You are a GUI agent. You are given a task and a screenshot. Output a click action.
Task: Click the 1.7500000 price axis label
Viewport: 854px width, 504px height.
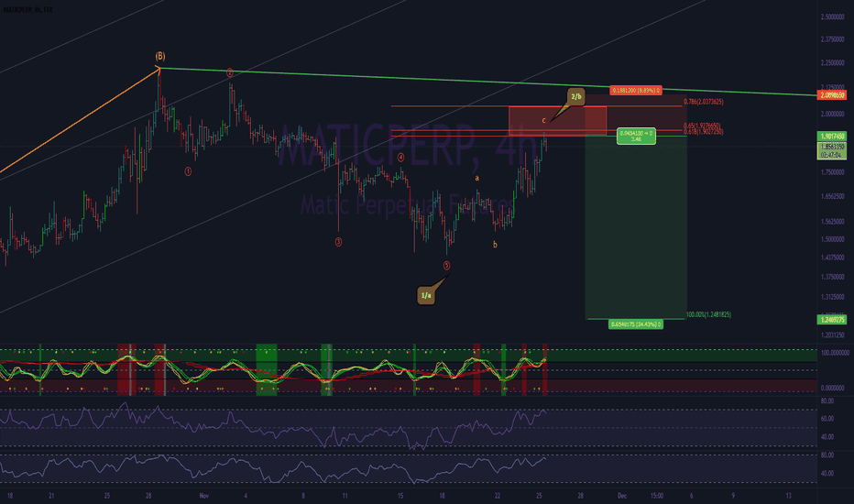(x=832, y=172)
